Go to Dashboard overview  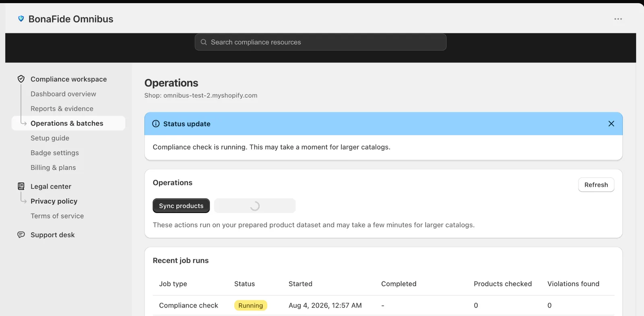point(63,94)
